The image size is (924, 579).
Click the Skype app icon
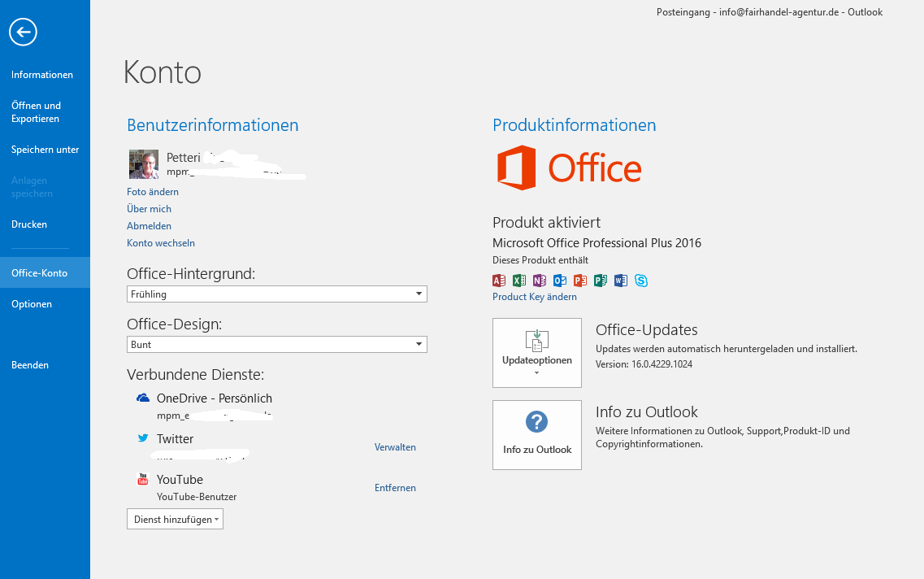coord(641,281)
